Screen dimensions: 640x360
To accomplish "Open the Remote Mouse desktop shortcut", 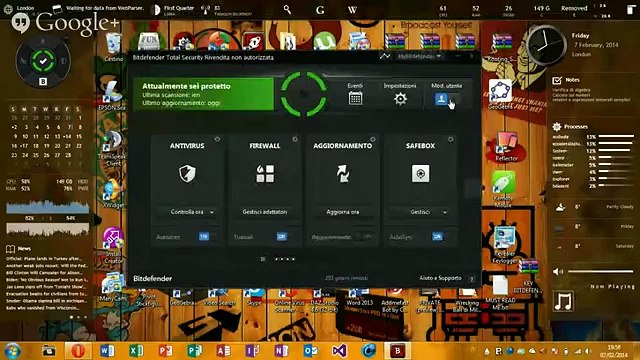I will [x=503, y=189].
